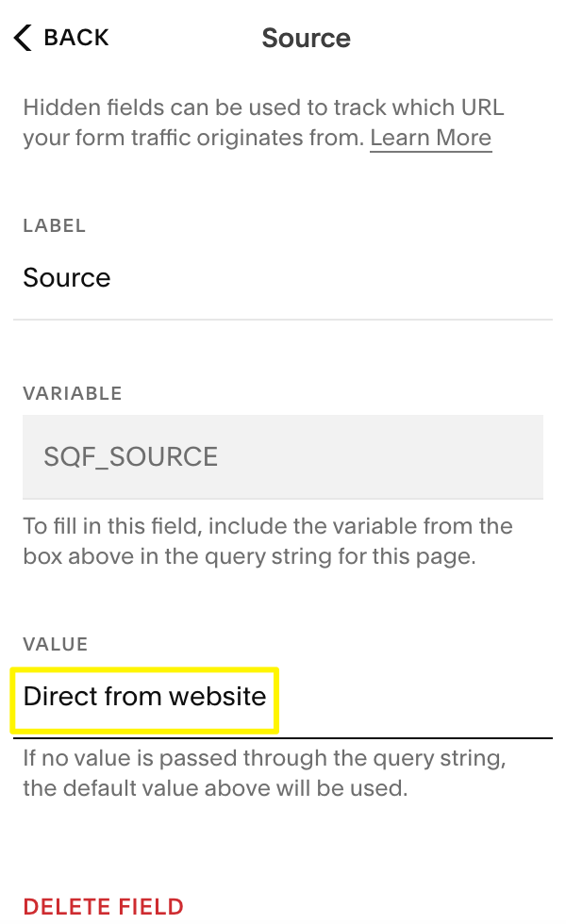
Task: Click blank area right of Source label text
Action: [330, 278]
